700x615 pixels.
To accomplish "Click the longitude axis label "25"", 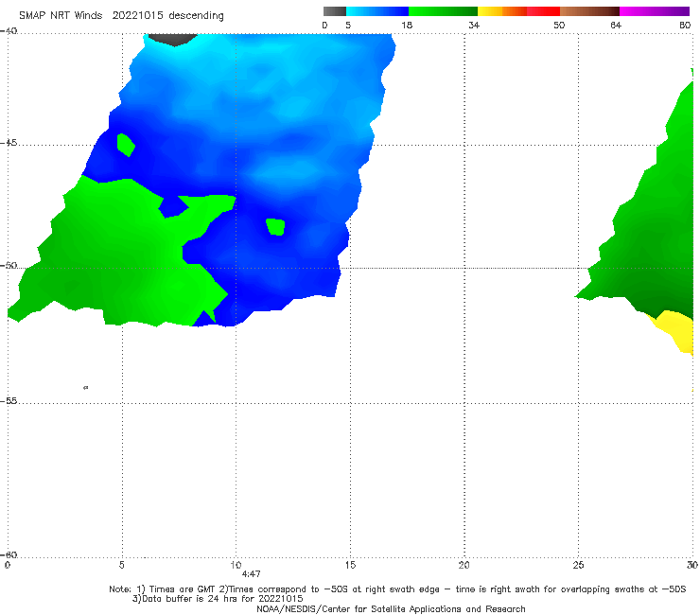I will click(x=578, y=565).
